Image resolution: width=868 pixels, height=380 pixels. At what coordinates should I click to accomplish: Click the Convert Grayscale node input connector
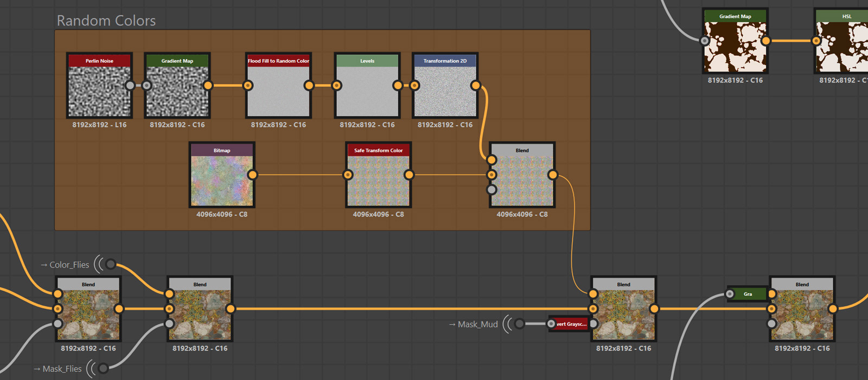[551, 324]
